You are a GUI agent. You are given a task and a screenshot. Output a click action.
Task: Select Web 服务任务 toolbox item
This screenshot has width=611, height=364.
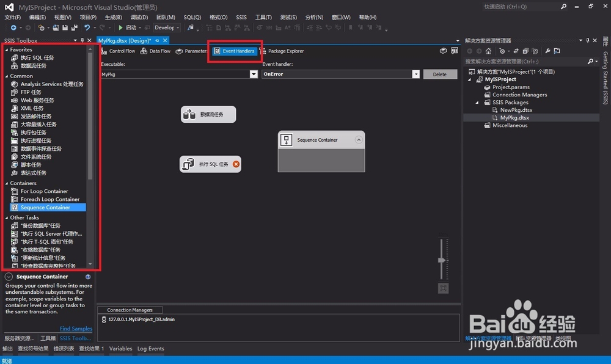pyautogui.click(x=37, y=100)
